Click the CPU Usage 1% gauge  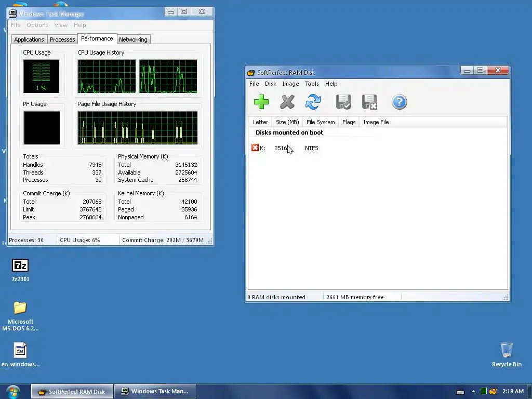click(x=41, y=76)
